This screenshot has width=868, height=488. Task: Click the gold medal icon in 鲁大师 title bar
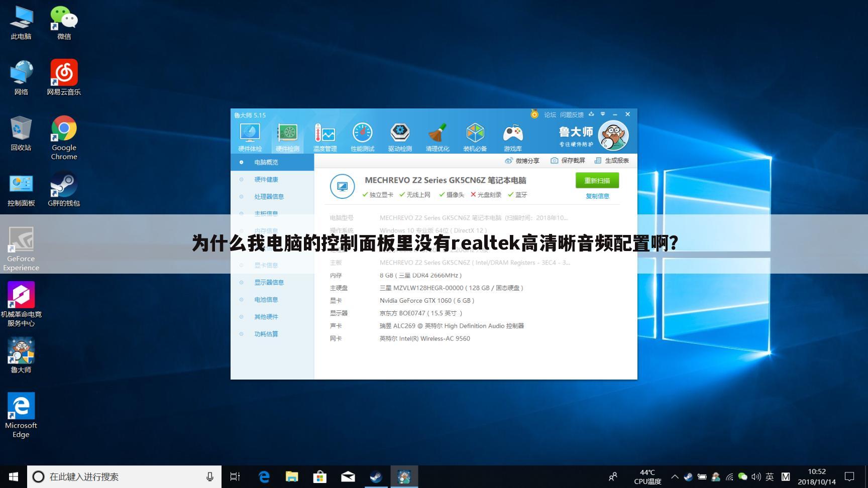point(534,114)
